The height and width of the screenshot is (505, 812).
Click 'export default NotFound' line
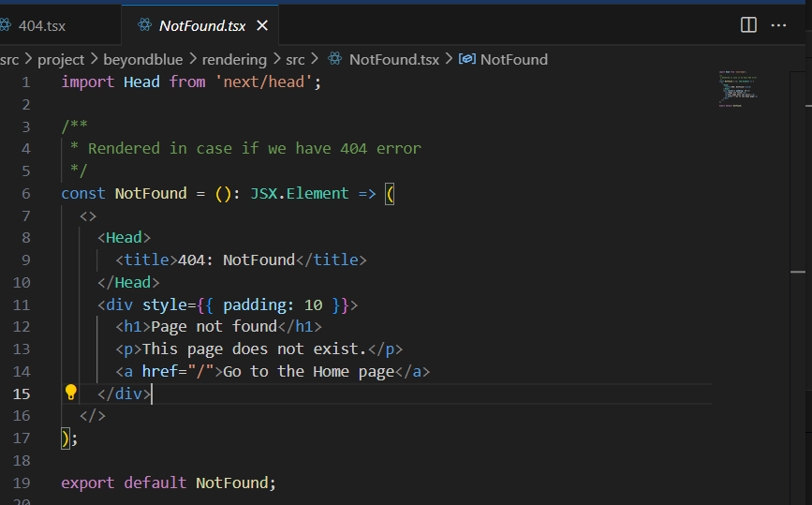(169, 483)
